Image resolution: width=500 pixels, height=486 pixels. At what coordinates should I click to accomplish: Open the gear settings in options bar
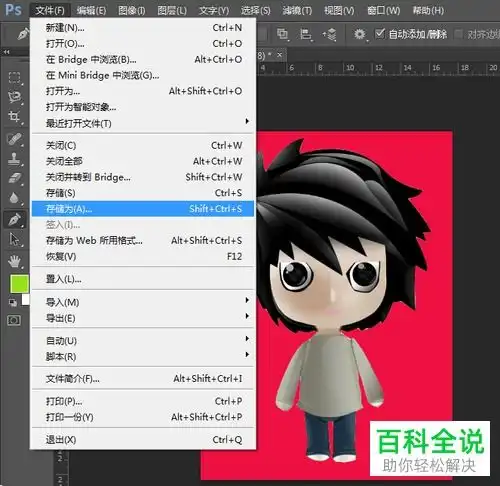coord(360,34)
